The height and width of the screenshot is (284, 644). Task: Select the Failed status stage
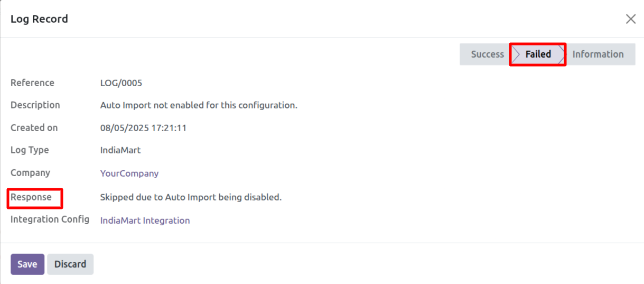[x=538, y=54]
